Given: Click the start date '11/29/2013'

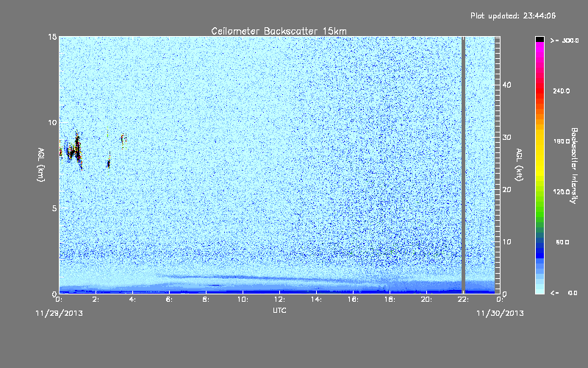Looking at the screenshot, I should click(x=60, y=314).
